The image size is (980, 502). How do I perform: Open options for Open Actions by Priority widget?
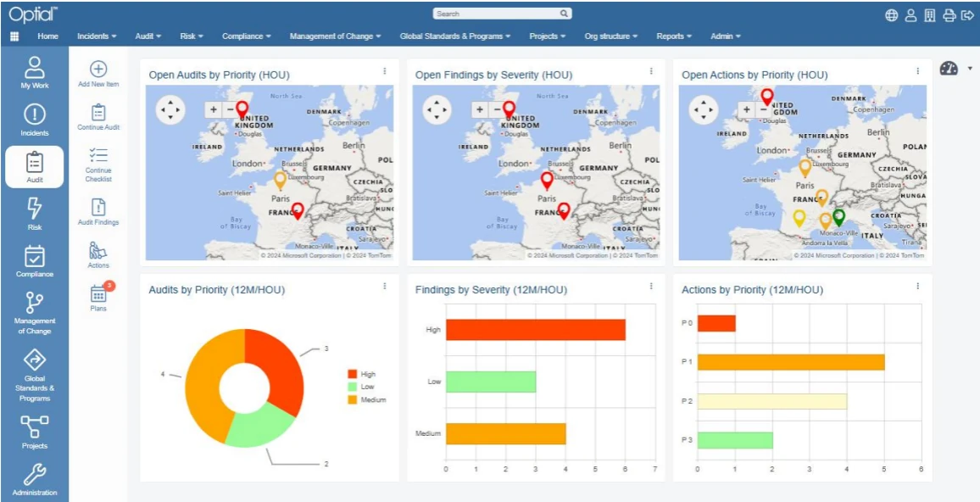point(917,71)
